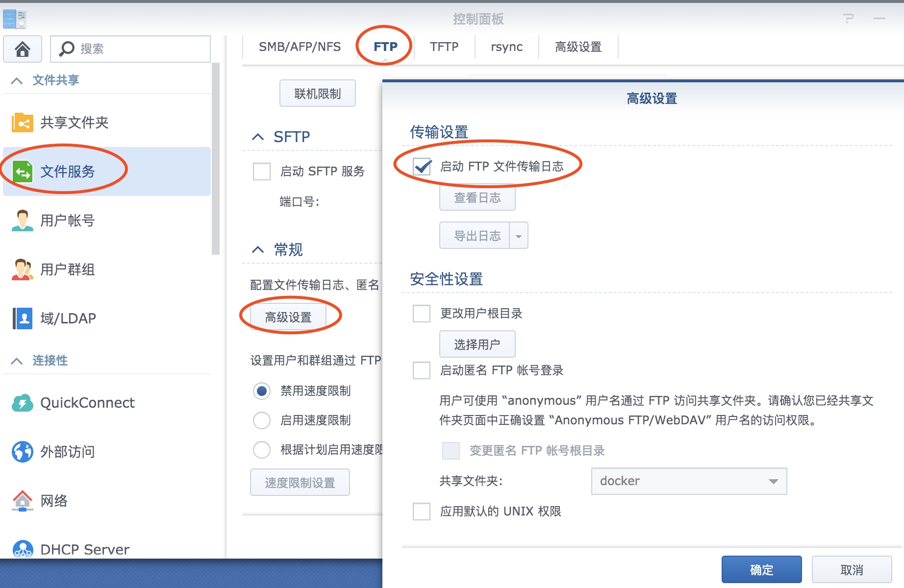This screenshot has height=588, width=904.
Task: Cancel dialog with 取消 button
Action: pos(852,570)
